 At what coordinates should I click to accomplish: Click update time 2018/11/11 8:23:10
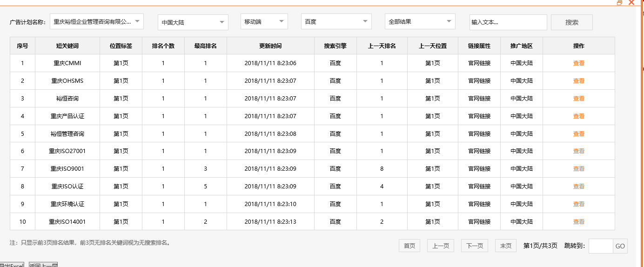(x=270, y=204)
